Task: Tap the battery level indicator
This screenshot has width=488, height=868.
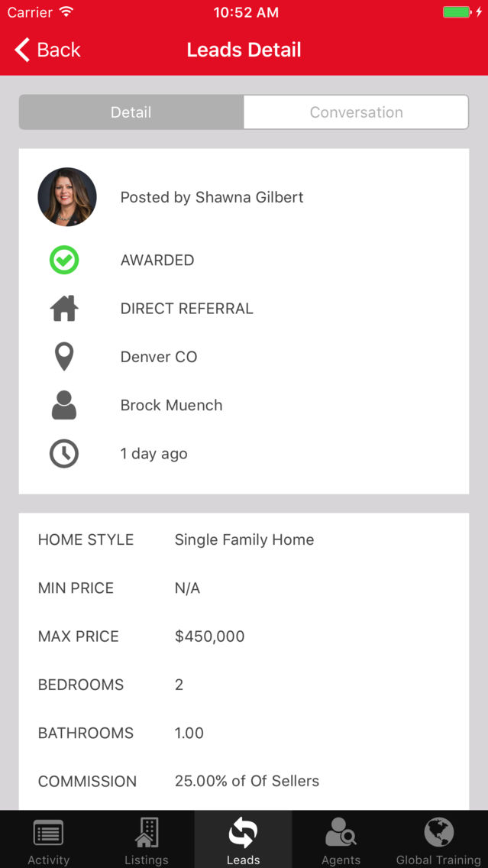Action: point(456,12)
